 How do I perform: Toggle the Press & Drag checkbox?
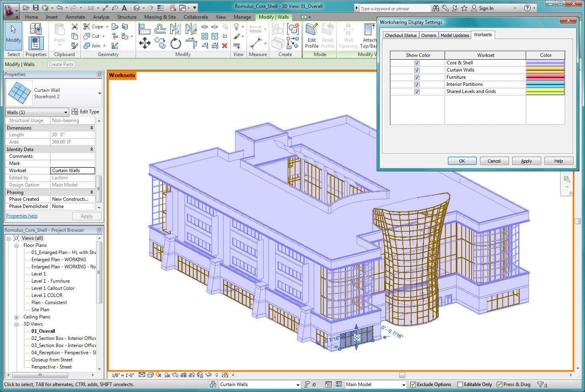point(499,384)
